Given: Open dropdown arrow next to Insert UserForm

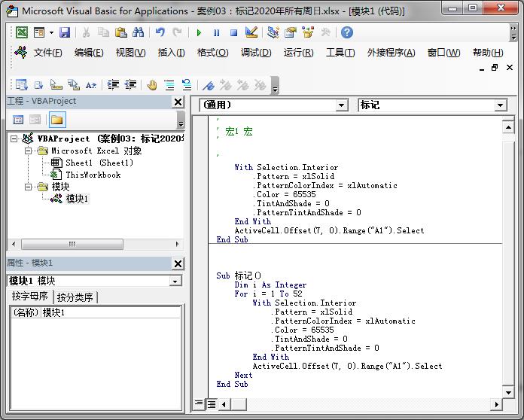Looking at the screenshot, I should point(51,33).
